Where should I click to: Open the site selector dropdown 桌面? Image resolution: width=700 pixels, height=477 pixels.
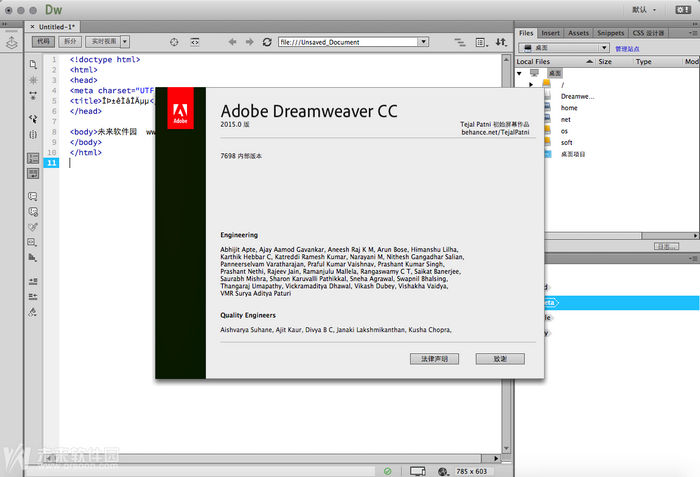point(564,48)
